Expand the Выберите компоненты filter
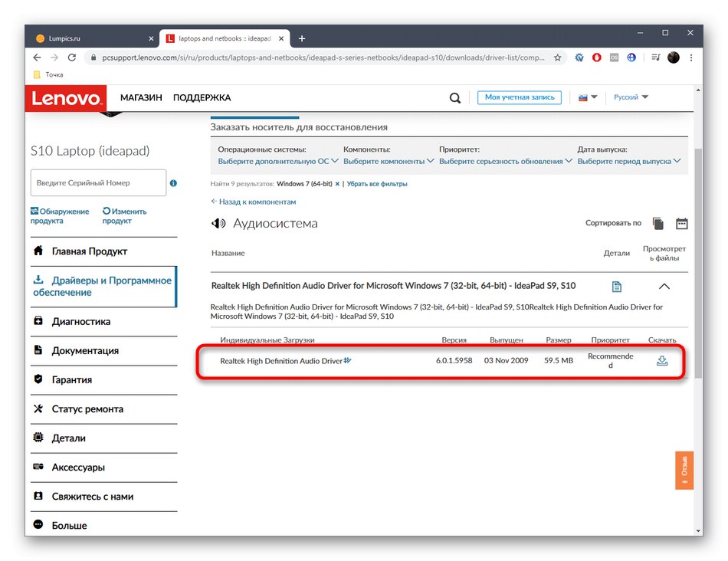Image resolution: width=728 pixels, height=561 pixels. [x=389, y=161]
